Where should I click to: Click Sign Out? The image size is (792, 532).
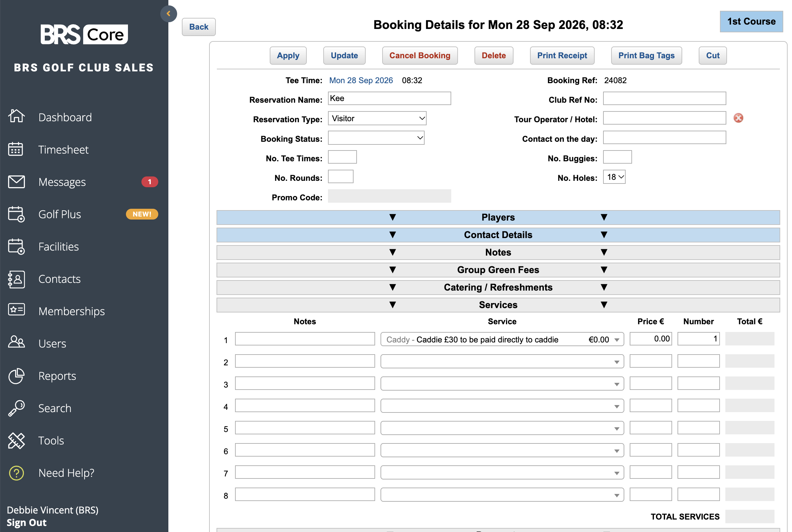(27, 522)
